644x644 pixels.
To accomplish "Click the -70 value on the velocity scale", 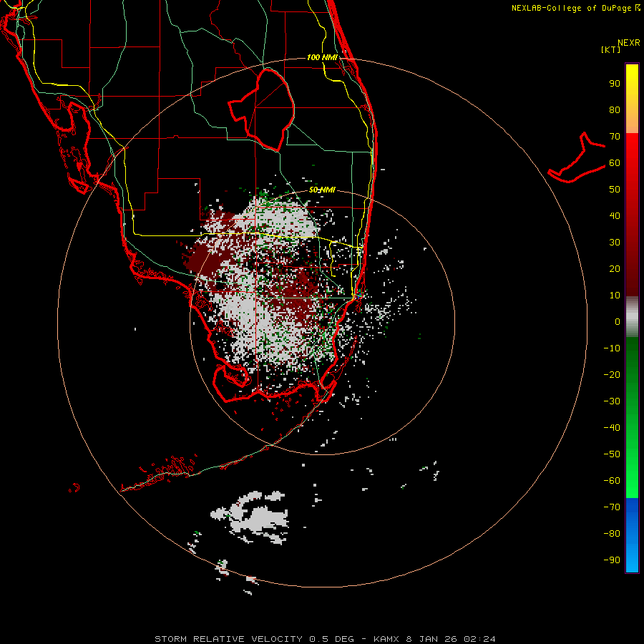I will tap(612, 507).
